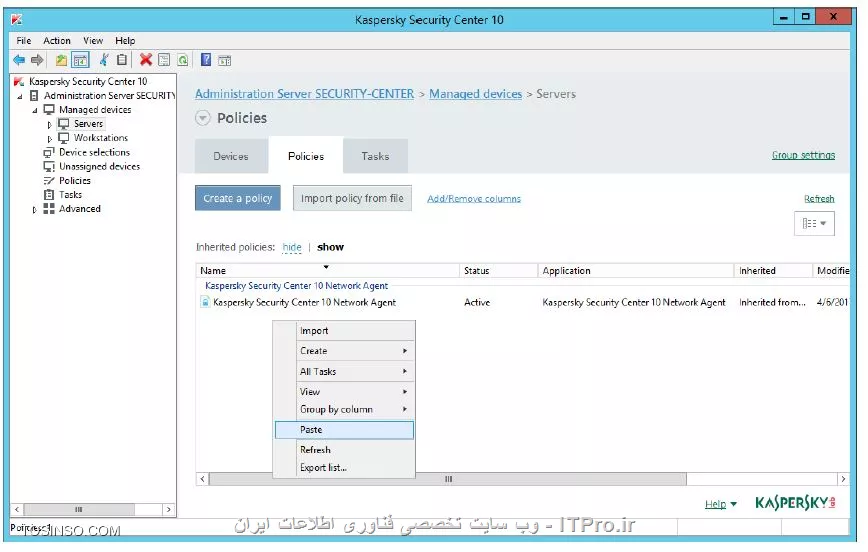Image resolution: width=868 pixels, height=552 pixels.
Task: Open All Tasks submenu in context menu
Action: (344, 372)
